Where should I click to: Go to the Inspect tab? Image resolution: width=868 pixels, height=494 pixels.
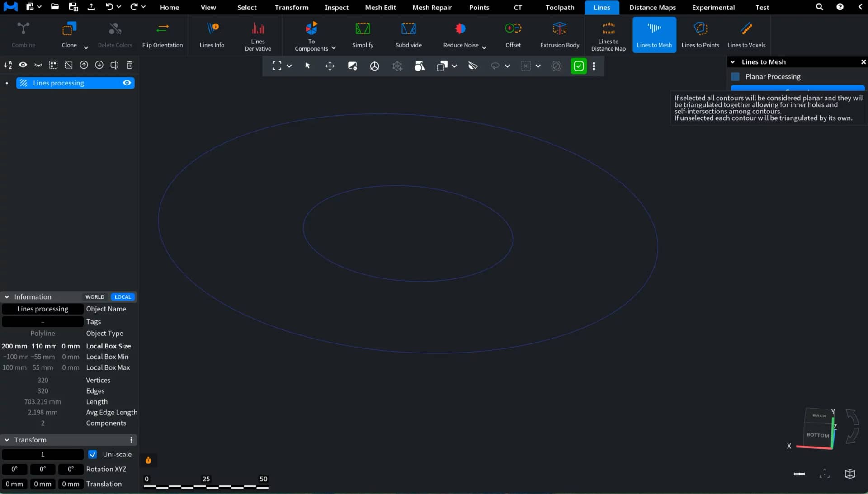[337, 7]
